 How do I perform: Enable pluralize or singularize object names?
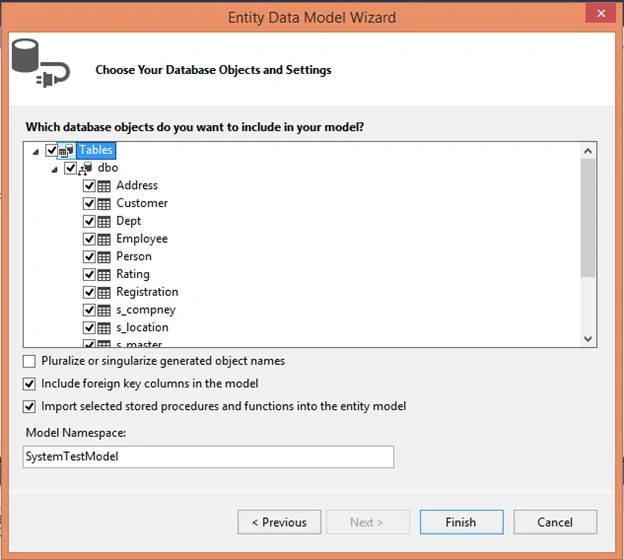pos(29,361)
